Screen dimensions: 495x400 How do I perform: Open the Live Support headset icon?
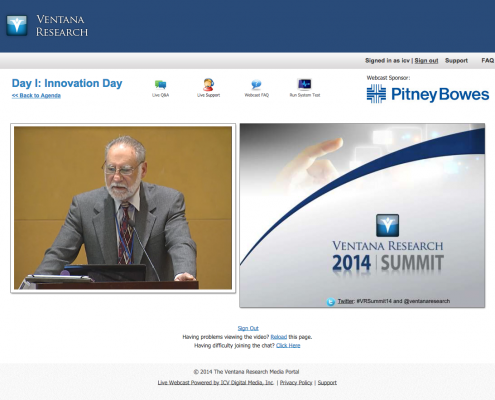[x=208, y=85]
